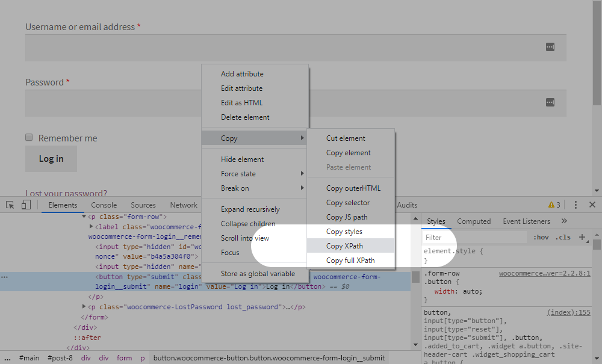602x364 pixels.
Task: Collapse the p class form-row node
Action: [84, 217]
